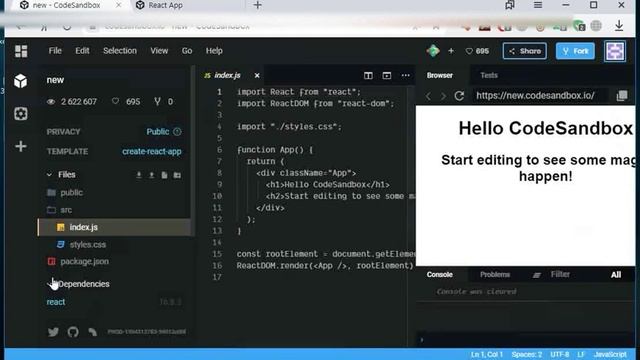The width and height of the screenshot is (640, 360).
Task: Click the split editor layout icon
Action: tap(368, 76)
